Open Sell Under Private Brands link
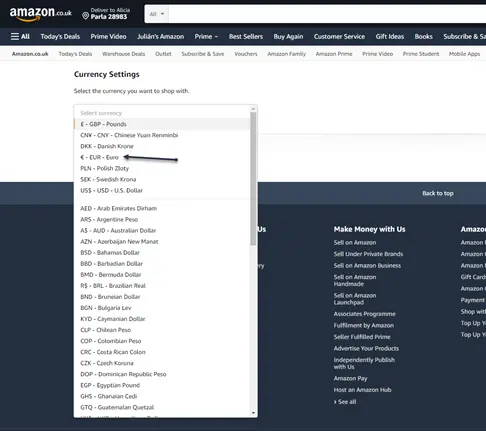 (368, 254)
